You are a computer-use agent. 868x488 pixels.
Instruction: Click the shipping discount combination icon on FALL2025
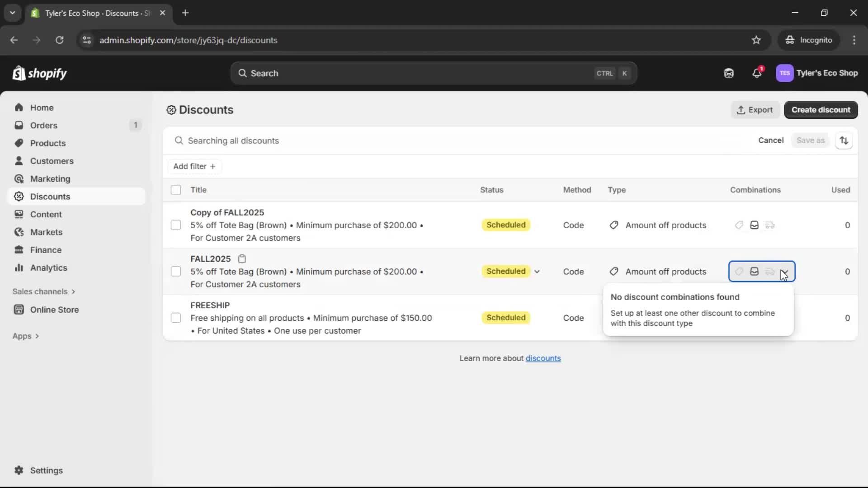click(769, 271)
